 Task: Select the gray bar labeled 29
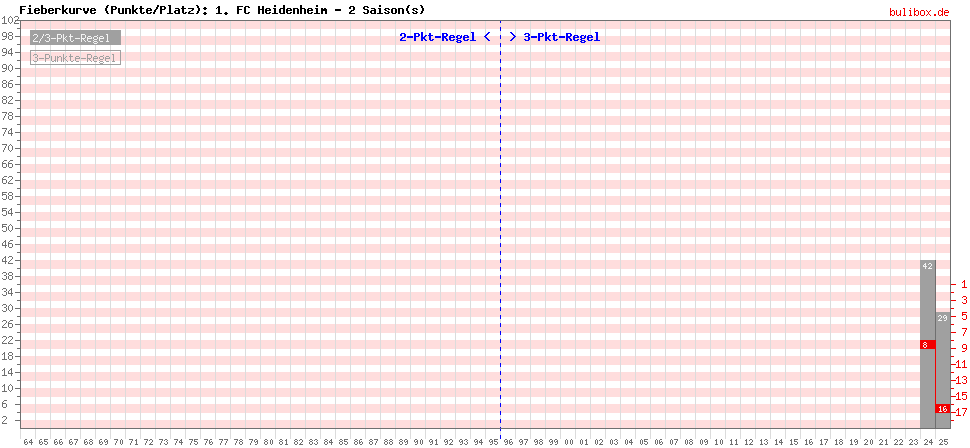click(942, 370)
